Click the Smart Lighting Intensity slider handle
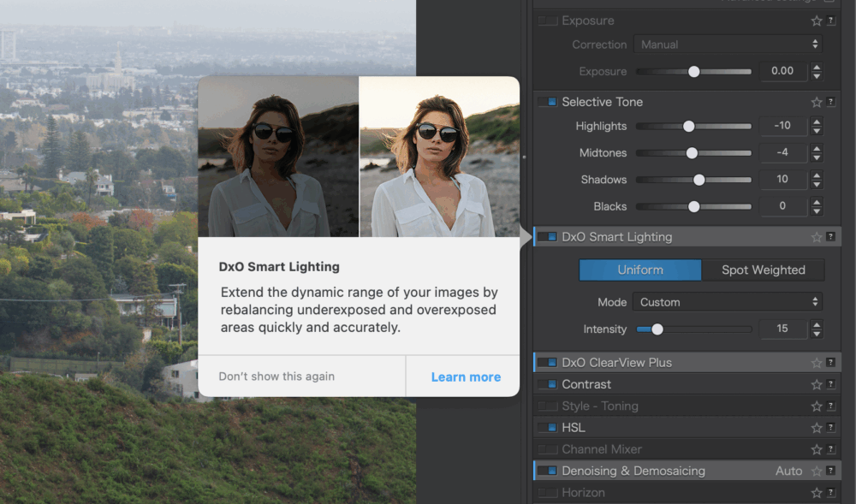This screenshot has height=504, width=856. (x=657, y=329)
